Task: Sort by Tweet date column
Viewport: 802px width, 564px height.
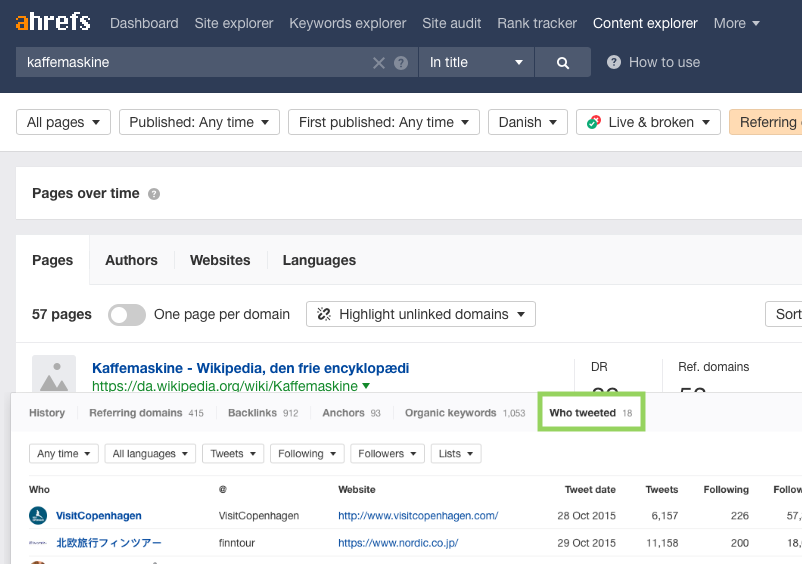Action: coord(590,489)
